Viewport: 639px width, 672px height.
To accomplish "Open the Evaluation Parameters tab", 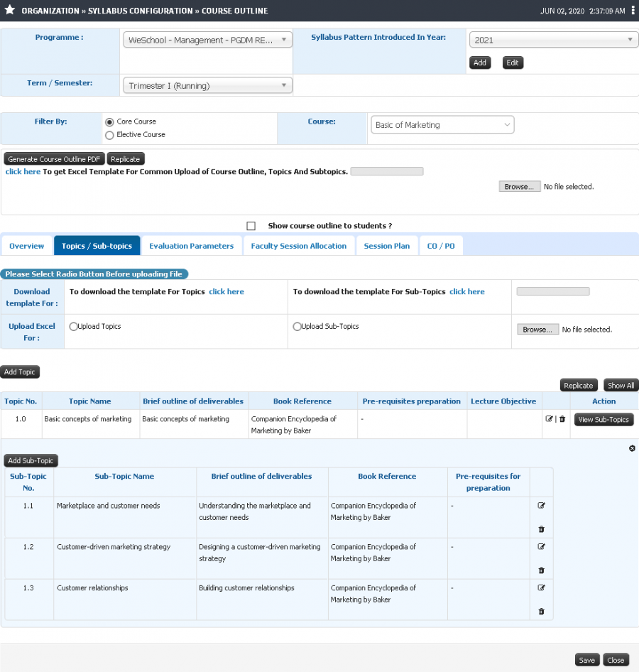I will click(192, 246).
